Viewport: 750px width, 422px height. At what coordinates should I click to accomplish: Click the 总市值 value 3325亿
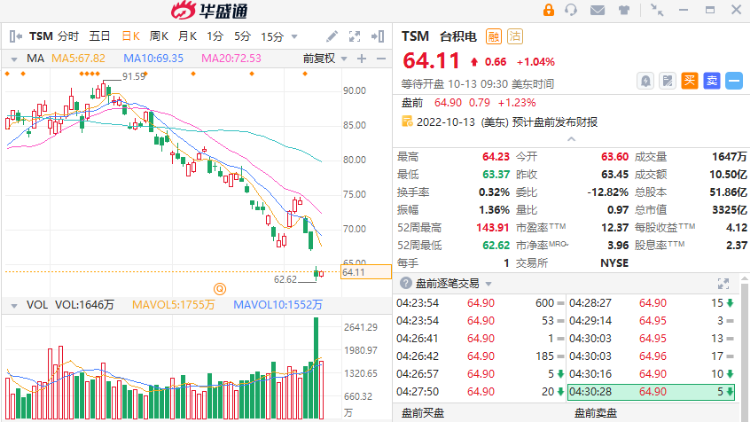(x=729, y=210)
